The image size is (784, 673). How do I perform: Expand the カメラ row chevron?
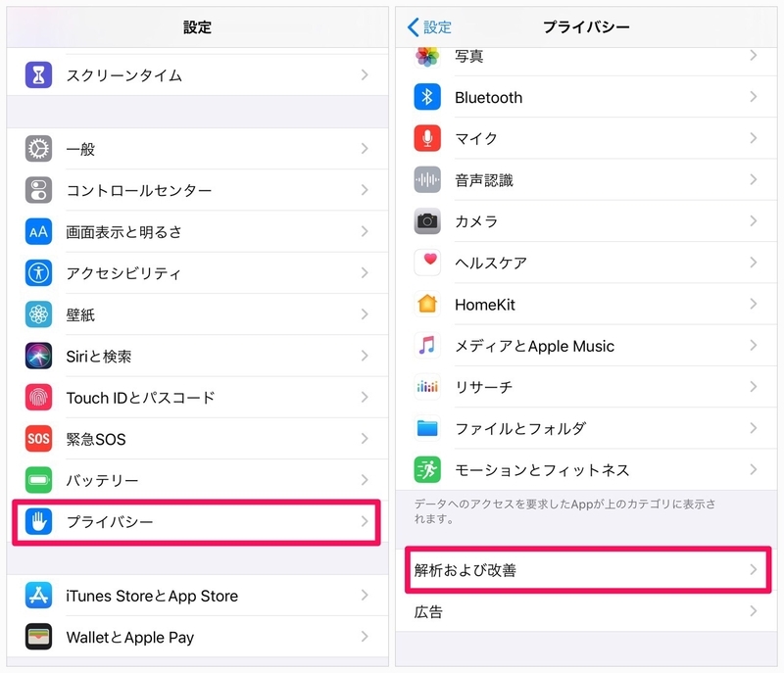point(754,220)
